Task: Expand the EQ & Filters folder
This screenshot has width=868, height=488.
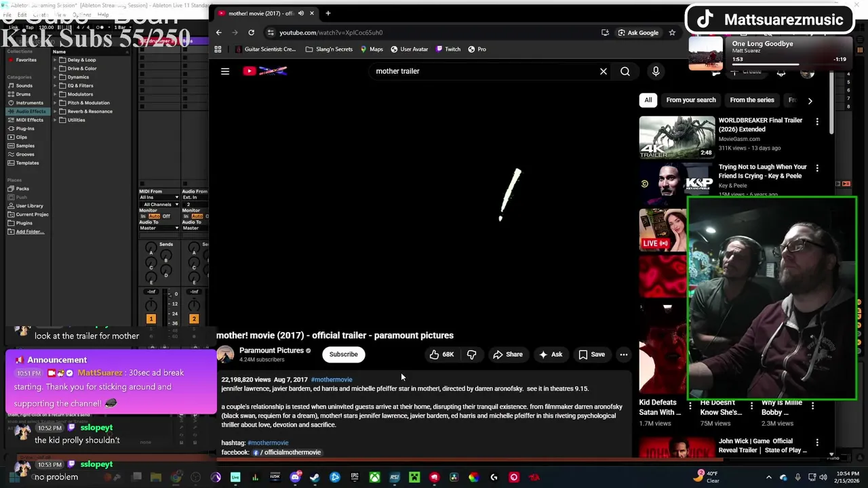Action: pos(55,85)
